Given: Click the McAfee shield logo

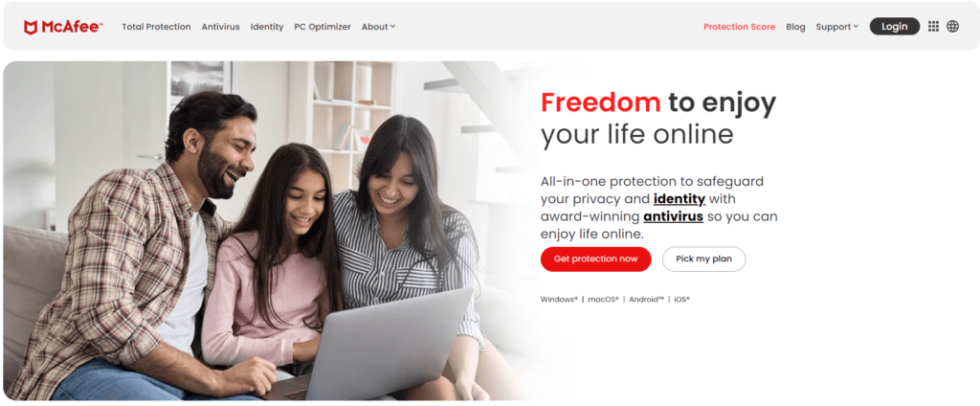Looking at the screenshot, I should click(30, 27).
